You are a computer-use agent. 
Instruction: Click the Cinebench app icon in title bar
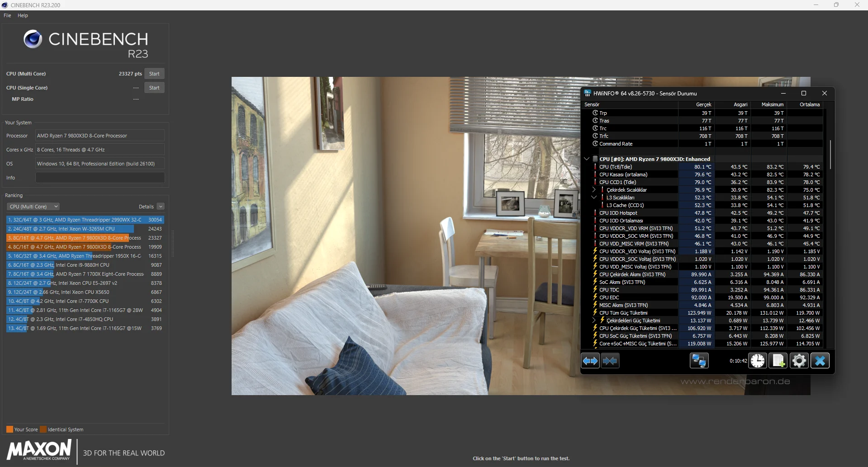[x=5, y=5]
